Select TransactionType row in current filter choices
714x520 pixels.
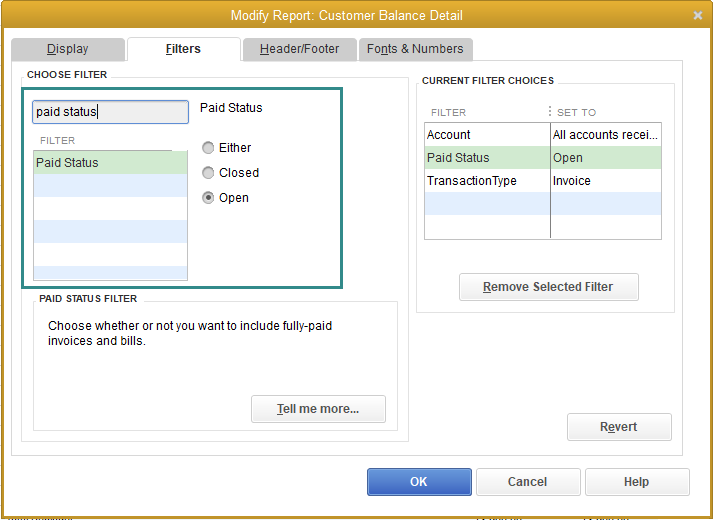click(542, 181)
